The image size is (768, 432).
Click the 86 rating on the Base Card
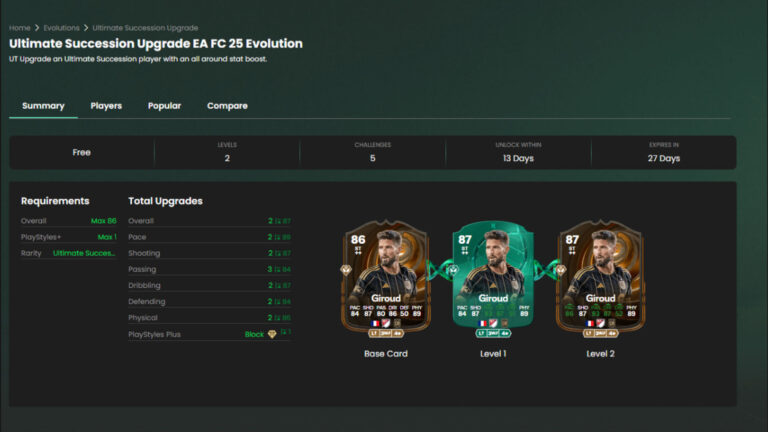click(x=358, y=240)
